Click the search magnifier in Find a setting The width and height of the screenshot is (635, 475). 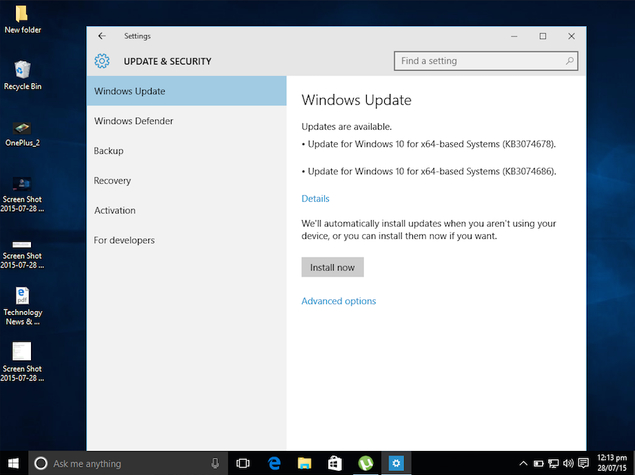[x=569, y=61]
